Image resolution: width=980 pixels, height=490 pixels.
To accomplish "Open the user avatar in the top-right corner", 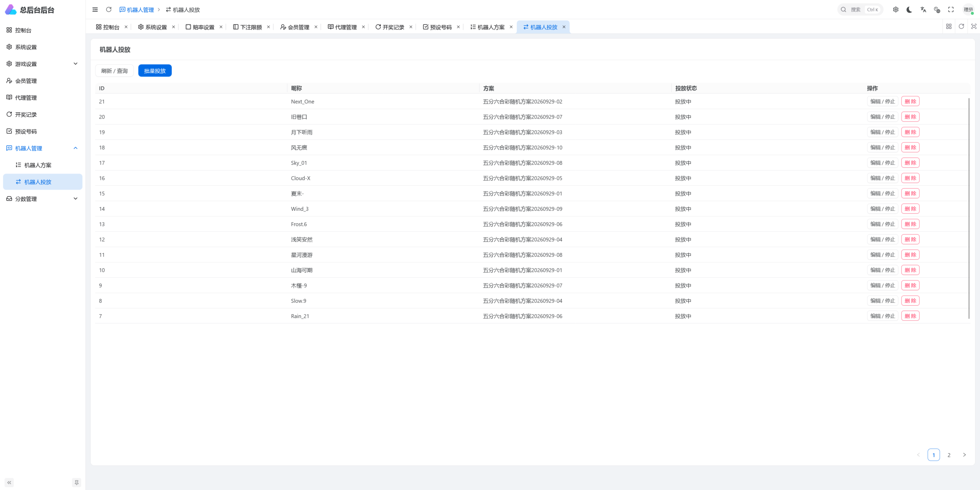I will pos(969,10).
